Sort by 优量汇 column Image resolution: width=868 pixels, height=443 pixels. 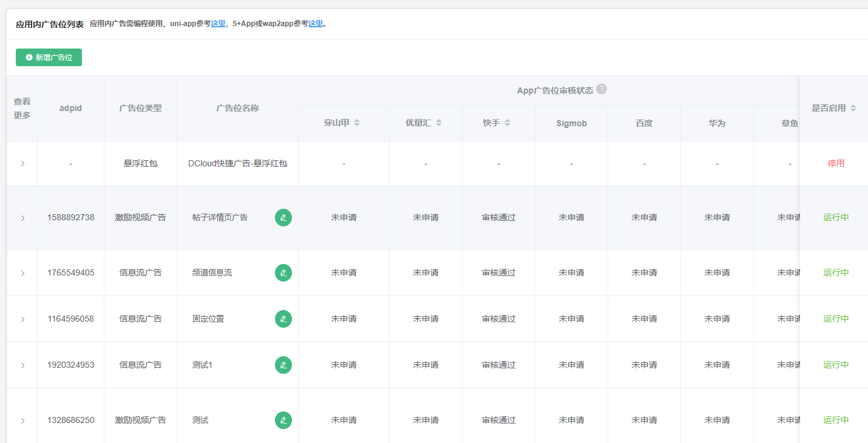click(x=439, y=123)
